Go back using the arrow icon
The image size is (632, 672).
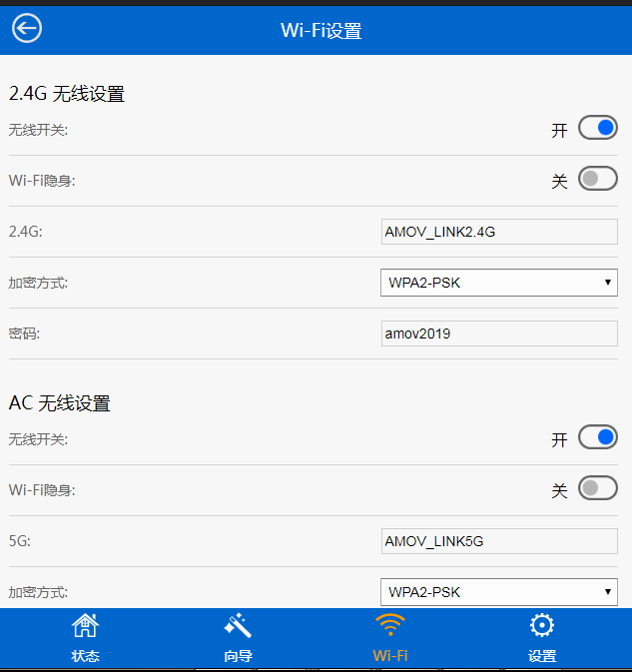click(27, 28)
